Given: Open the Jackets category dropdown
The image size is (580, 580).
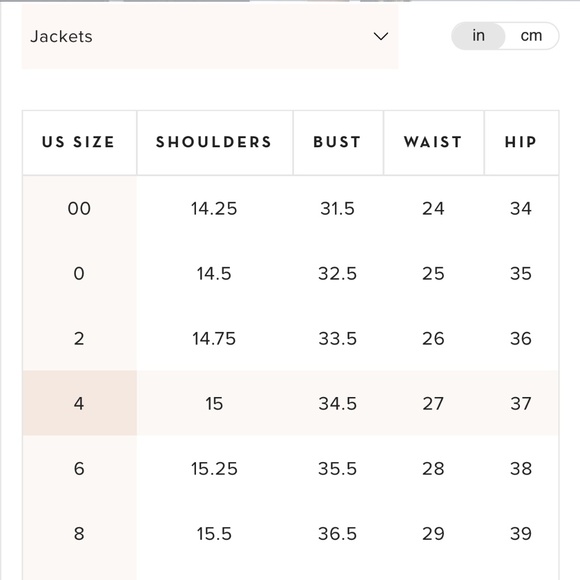Looking at the screenshot, I should (210, 36).
